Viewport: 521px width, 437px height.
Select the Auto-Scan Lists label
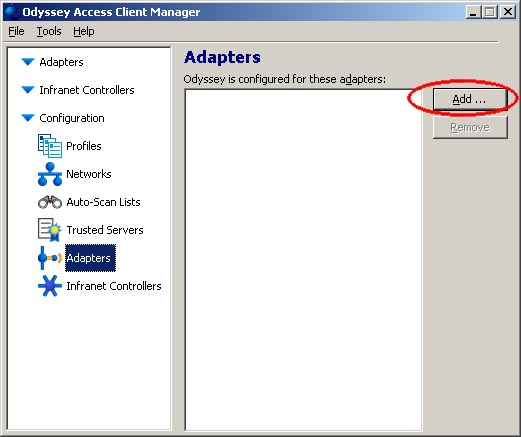[x=103, y=202]
